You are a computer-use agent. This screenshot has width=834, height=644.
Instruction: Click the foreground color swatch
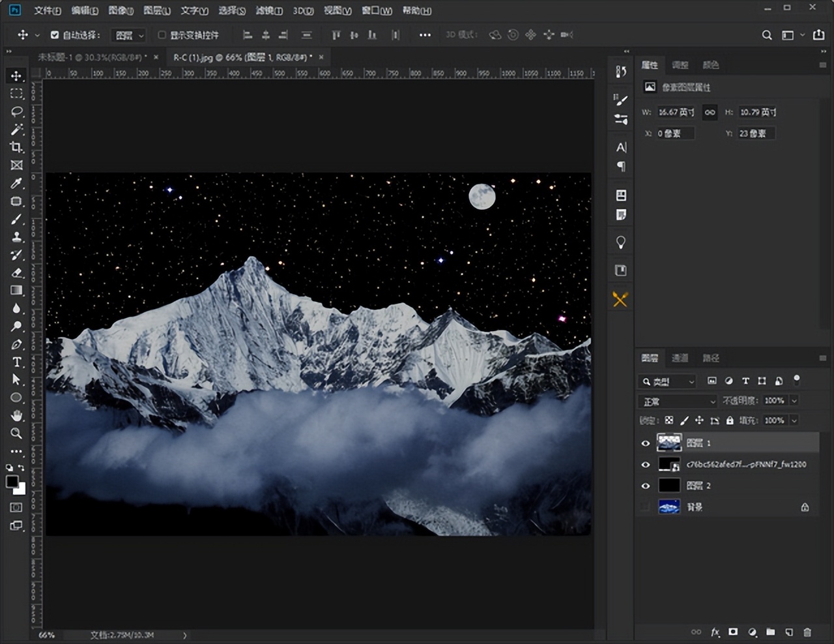[12, 482]
